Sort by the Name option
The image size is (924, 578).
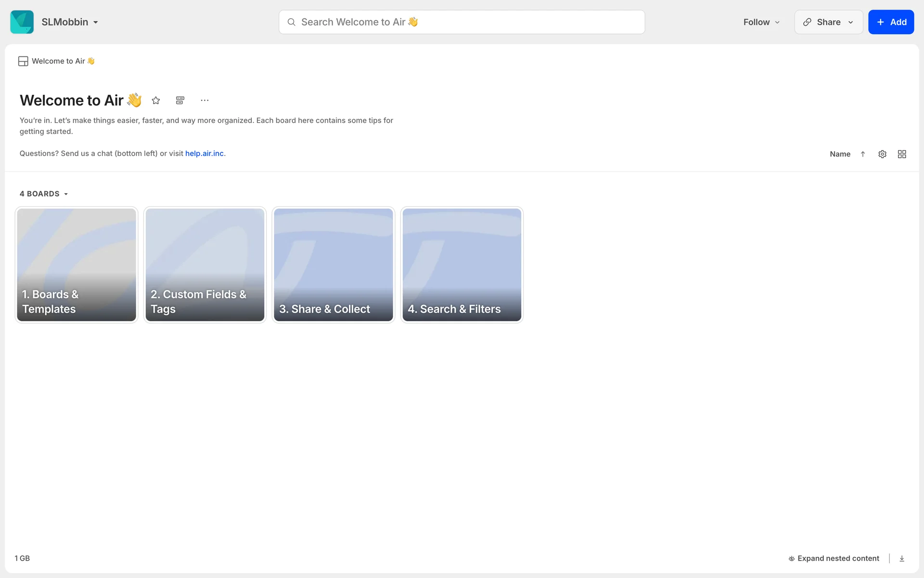840,154
